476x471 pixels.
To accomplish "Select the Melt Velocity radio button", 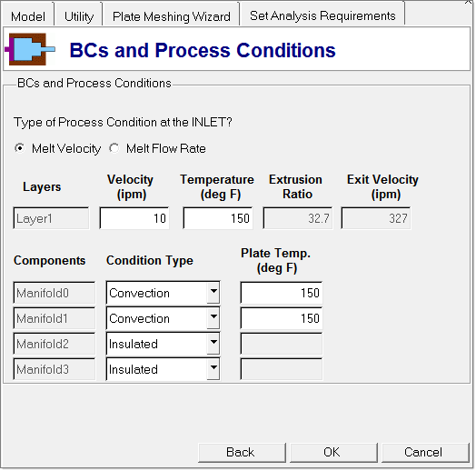I will (x=20, y=148).
